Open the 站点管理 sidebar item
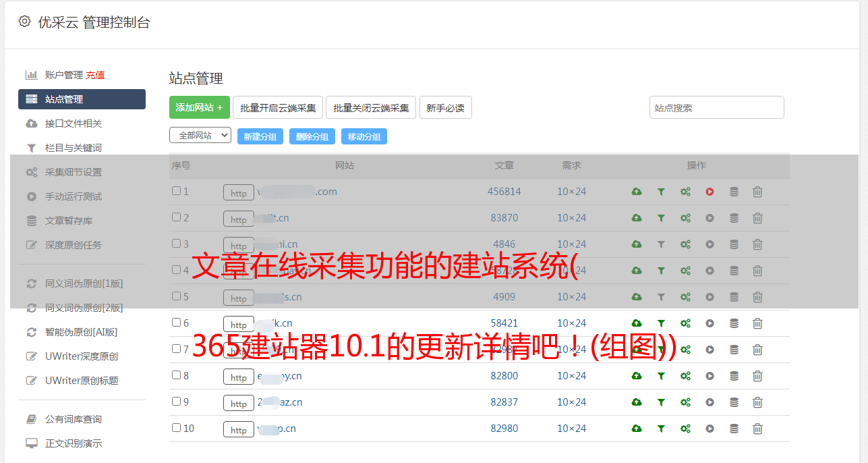This screenshot has width=868, height=463. tap(82, 99)
